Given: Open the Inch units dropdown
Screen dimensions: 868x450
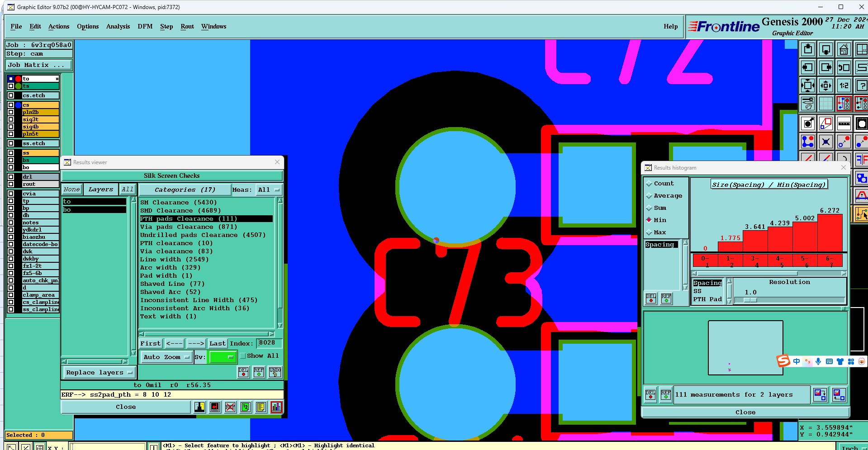Looking at the screenshot, I should [x=854, y=448].
